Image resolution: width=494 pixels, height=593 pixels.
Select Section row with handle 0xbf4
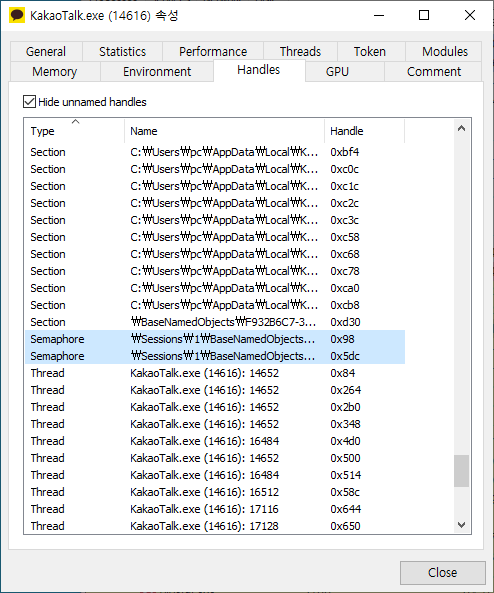pyautogui.click(x=215, y=152)
